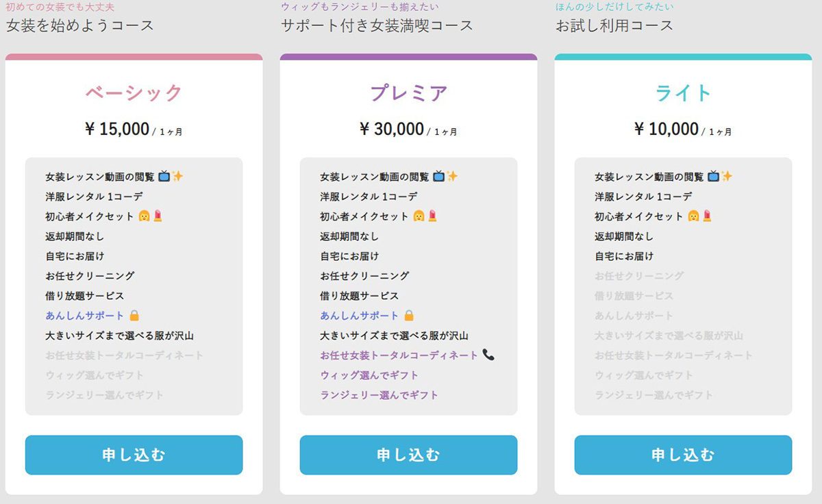Screen dimensions: 822x504
Task: Click the phone icon after お任せ女装トータルコーディネート
Action: click(x=488, y=355)
